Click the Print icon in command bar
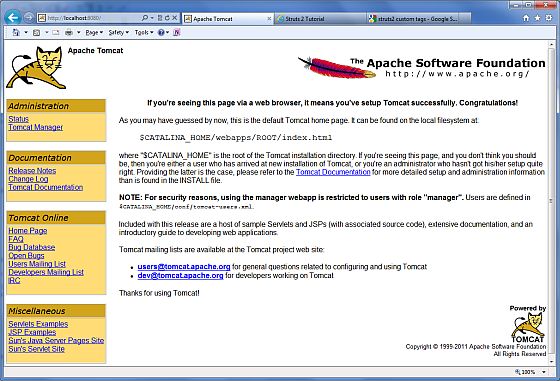This screenshot has height=381, width=560. pos(69,33)
